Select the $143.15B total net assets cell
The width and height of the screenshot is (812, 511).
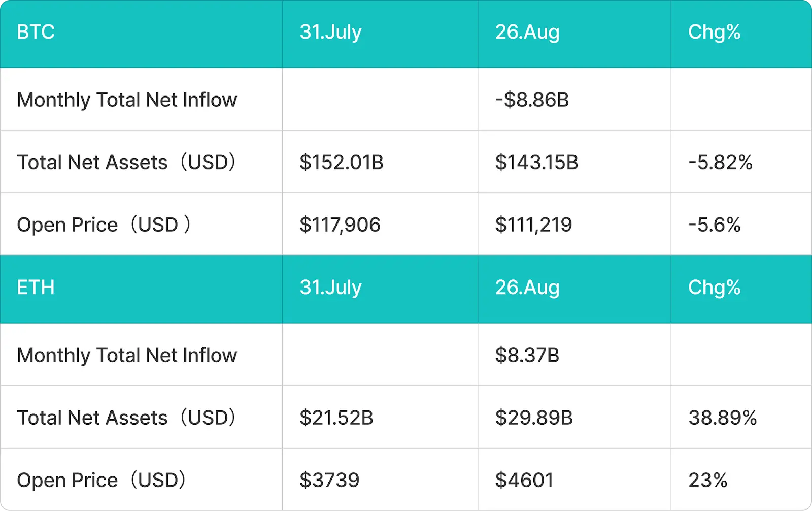click(x=574, y=162)
